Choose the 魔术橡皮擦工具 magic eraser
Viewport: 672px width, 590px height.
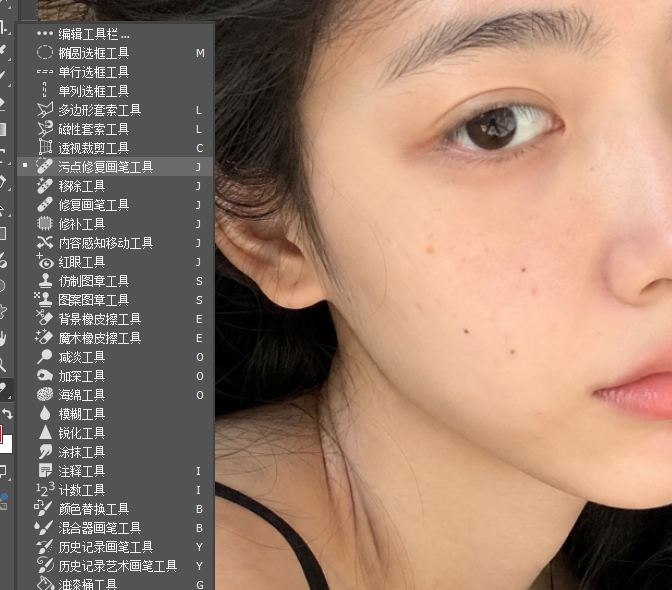pyautogui.click(x=115, y=338)
